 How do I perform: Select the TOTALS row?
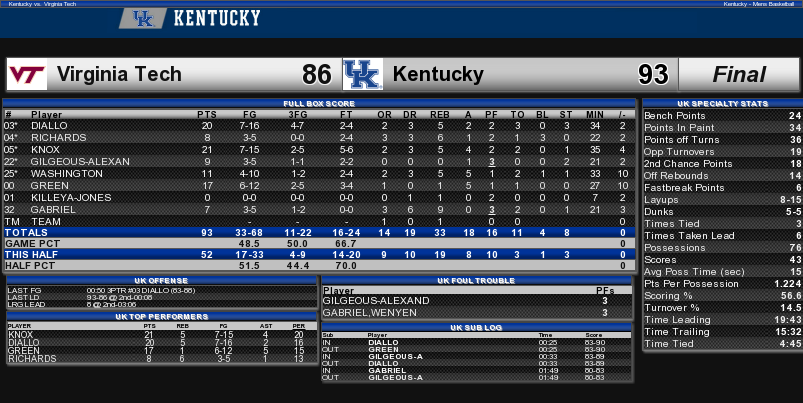pyautogui.click(x=320, y=232)
